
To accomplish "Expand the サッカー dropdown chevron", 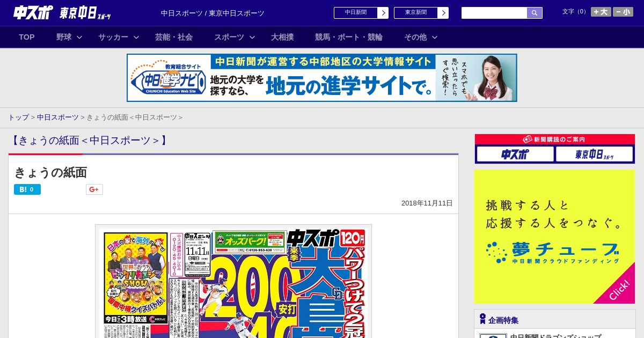I will click(x=136, y=37).
